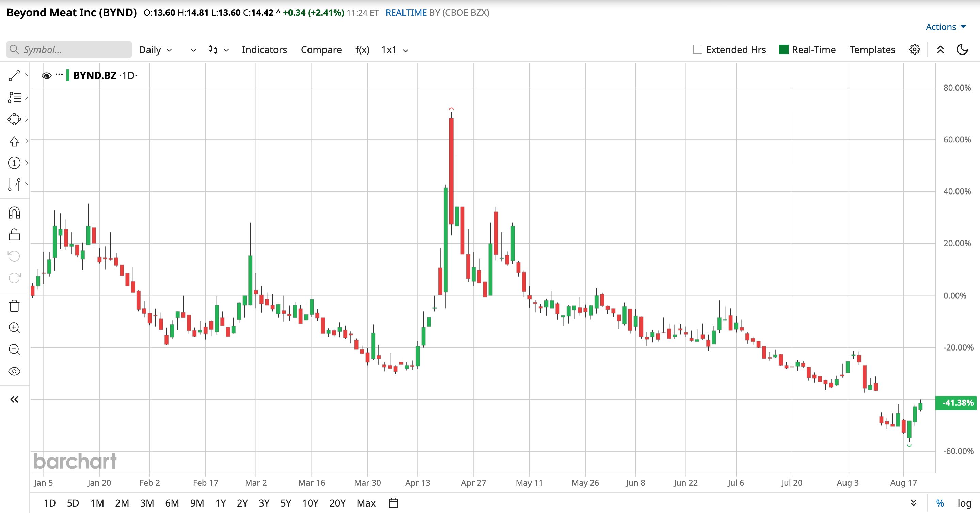This screenshot has height=513, width=980.
Task: Enable the Extended Hrs checkbox
Action: click(697, 49)
